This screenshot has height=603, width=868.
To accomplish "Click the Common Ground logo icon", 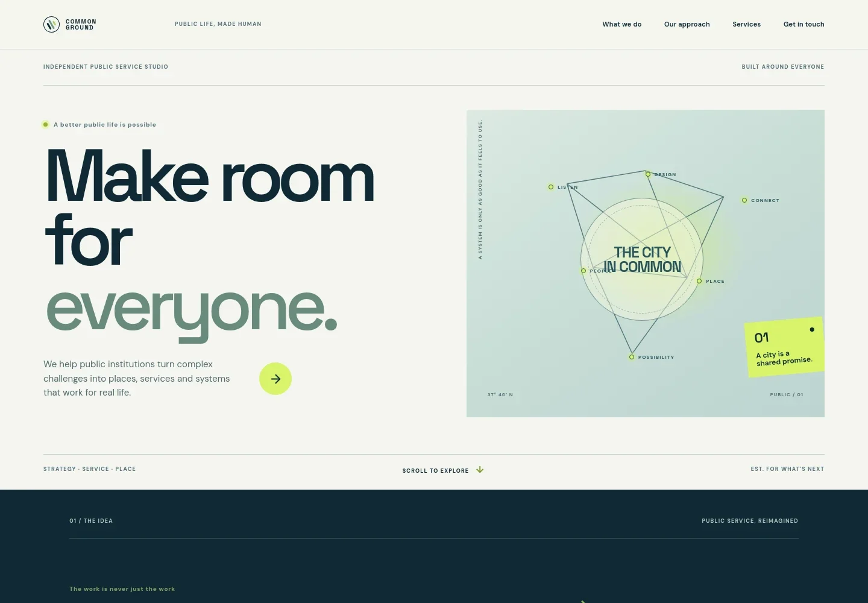I will pos(51,24).
